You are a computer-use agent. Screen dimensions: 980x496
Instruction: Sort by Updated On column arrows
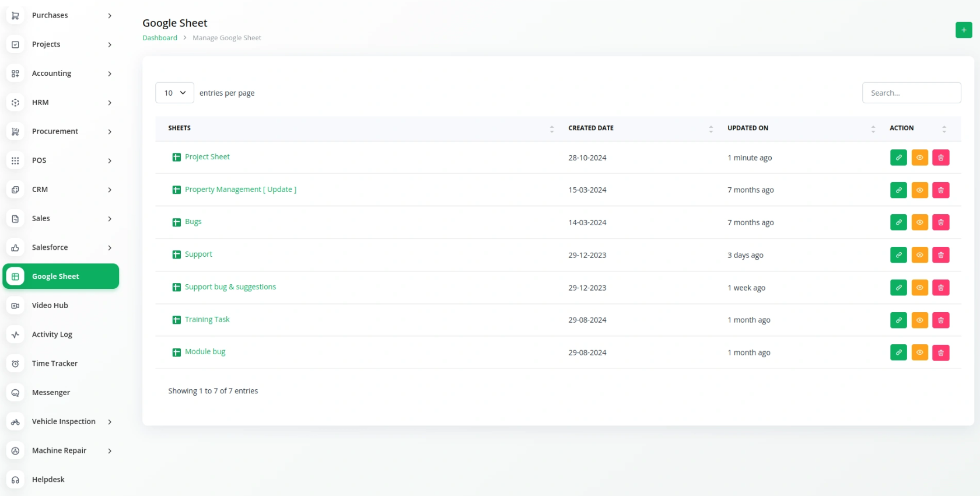click(x=873, y=129)
